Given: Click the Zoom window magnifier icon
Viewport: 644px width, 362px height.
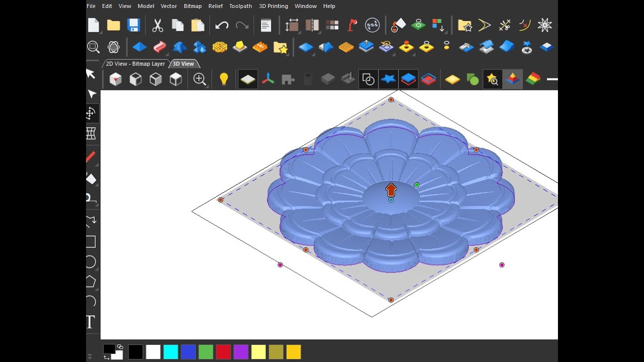Looking at the screenshot, I should click(x=94, y=47).
